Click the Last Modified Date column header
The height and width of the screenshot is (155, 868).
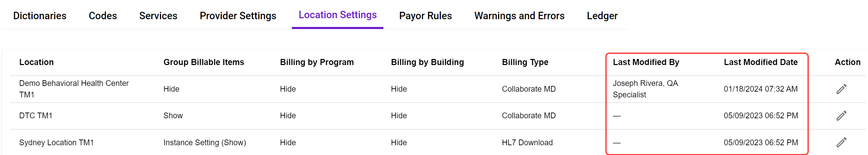pos(760,62)
